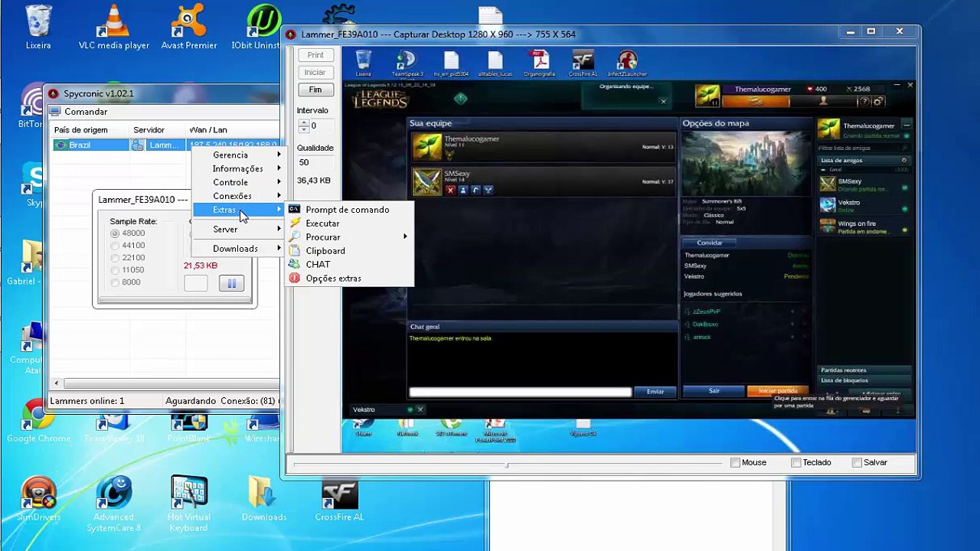Select the 44100 sample rate option
Screen dimensions: 980x551
[115, 246]
